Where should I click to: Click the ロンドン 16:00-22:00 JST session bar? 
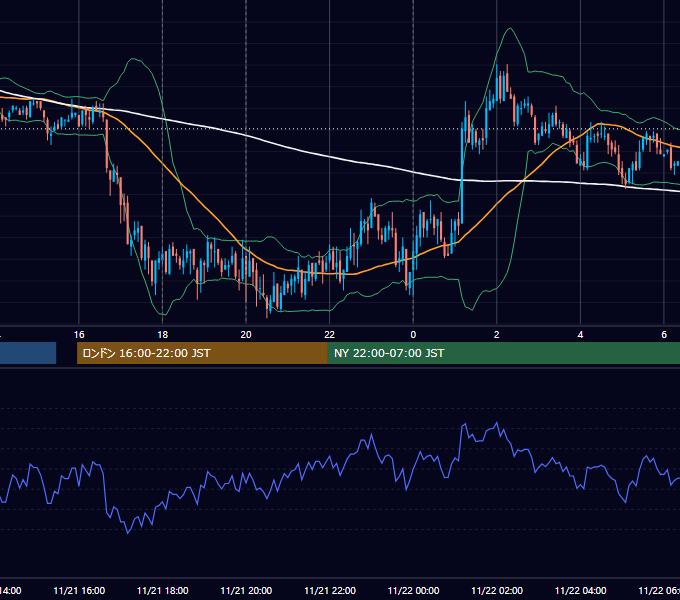coord(202,353)
